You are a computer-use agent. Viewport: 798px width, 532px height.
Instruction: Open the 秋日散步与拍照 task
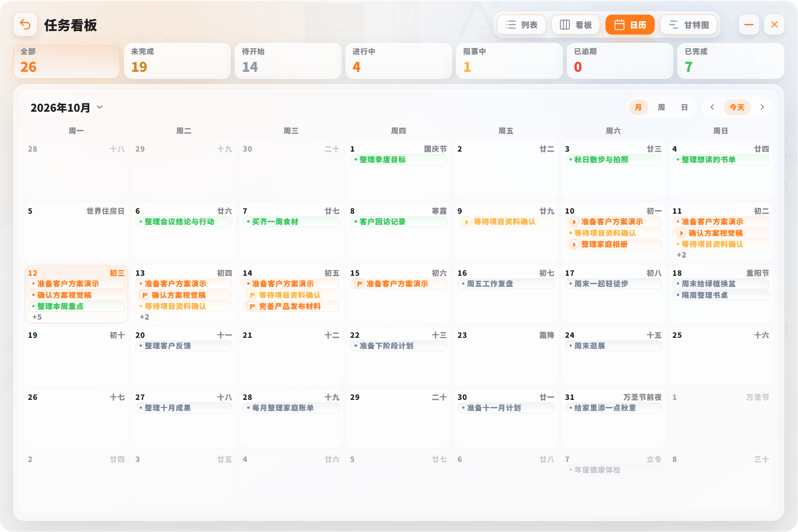point(613,160)
